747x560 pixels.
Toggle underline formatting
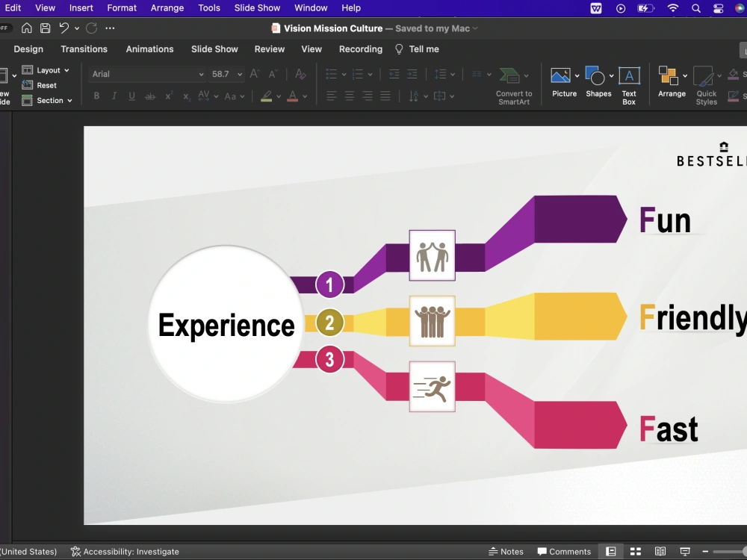131,96
